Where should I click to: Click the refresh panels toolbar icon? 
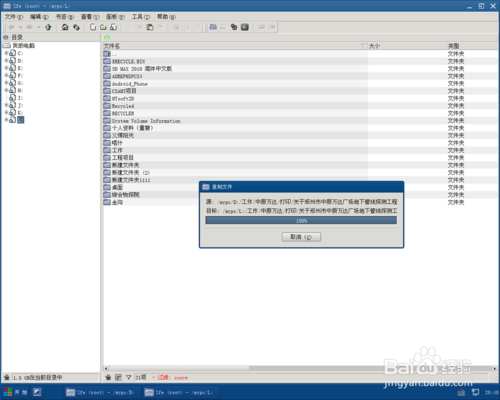click(76, 27)
